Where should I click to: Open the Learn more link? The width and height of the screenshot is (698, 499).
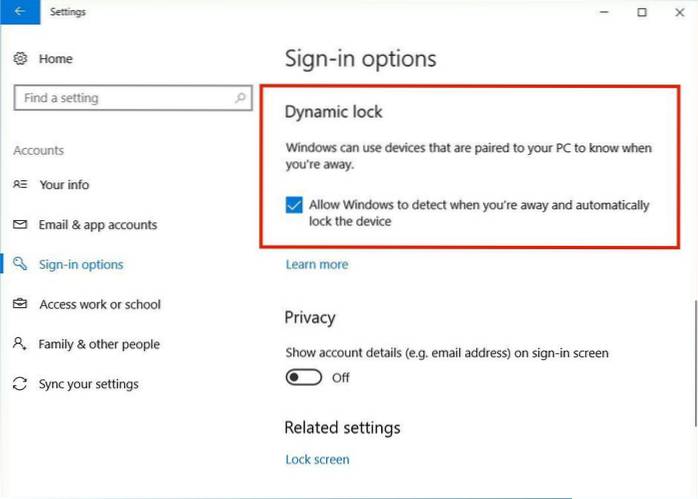coord(317,265)
